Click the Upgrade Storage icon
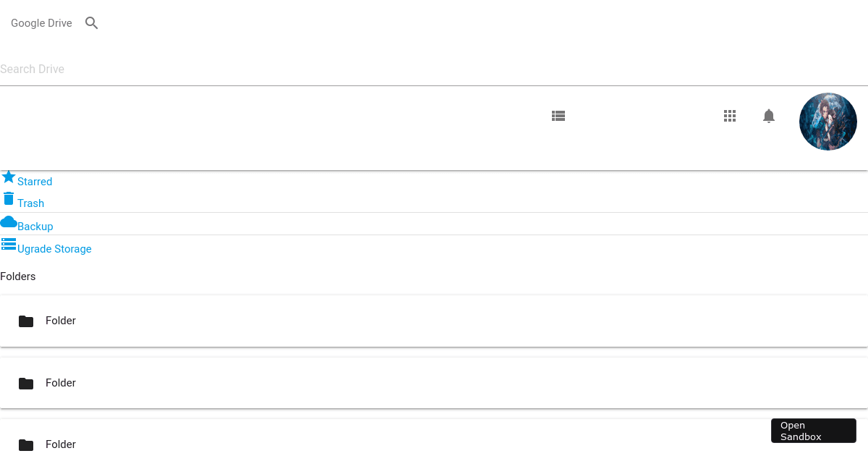 tap(8, 244)
